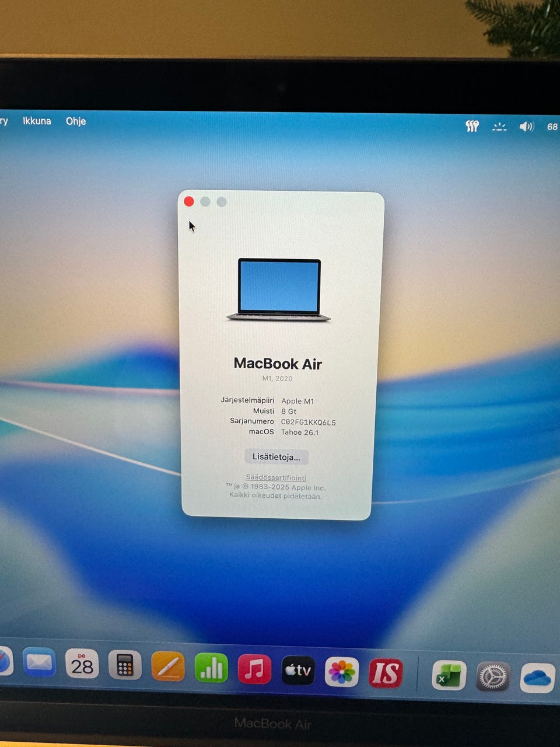
Task: Open the volume control in menu bar
Action: [x=527, y=127]
